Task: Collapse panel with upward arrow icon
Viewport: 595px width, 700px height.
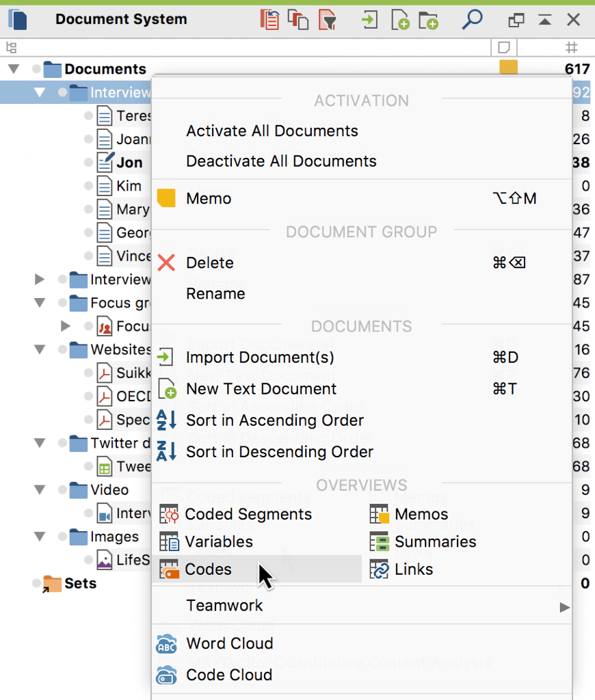Action: (x=544, y=20)
